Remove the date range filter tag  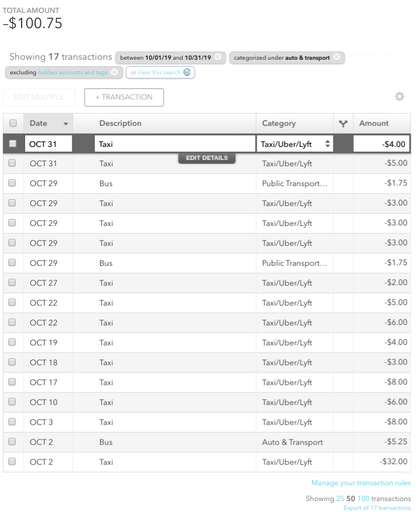[218, 57]
